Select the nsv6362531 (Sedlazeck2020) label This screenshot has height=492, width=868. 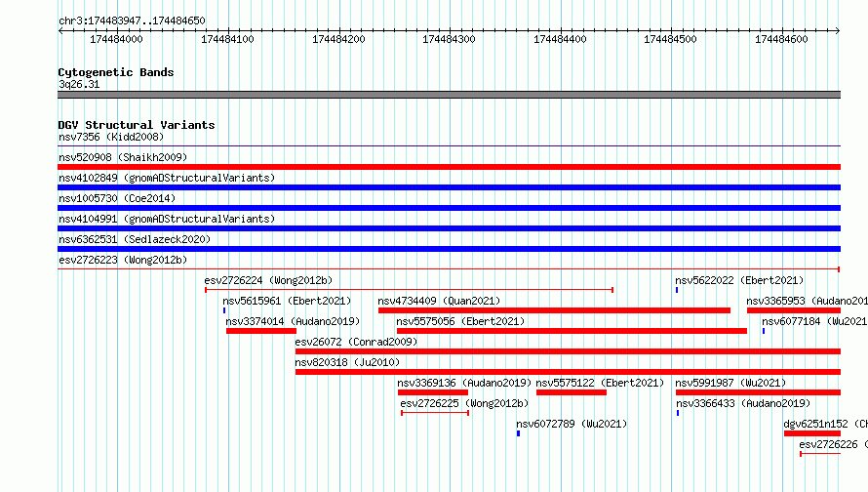point(135,239)
